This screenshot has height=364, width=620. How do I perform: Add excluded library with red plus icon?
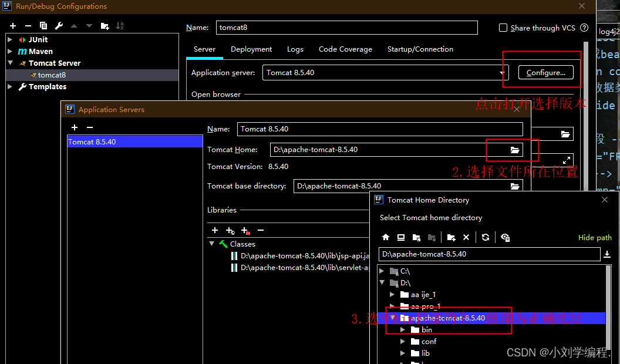point(245,230)
